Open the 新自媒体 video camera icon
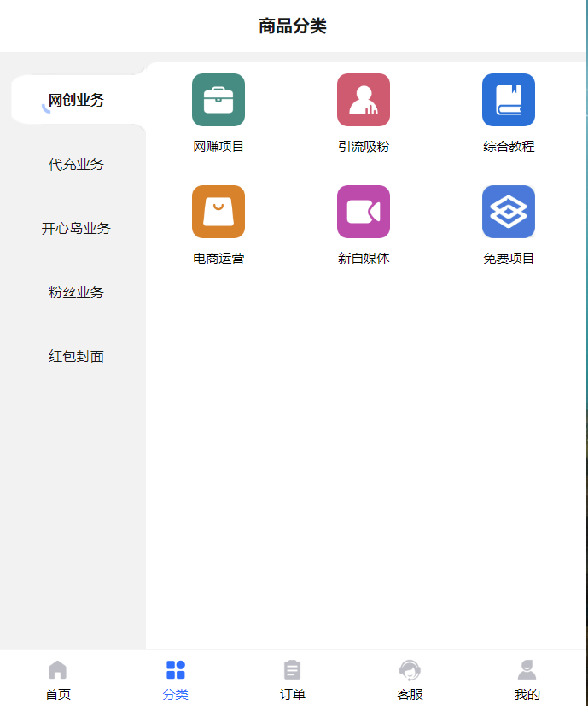This screenshot has height=706, width=588. coord(364,212)
